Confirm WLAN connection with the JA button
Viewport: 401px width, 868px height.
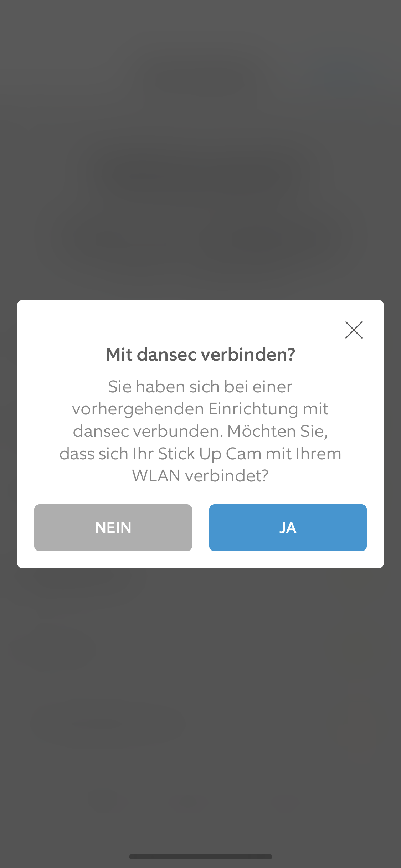(x=288, y=527)
